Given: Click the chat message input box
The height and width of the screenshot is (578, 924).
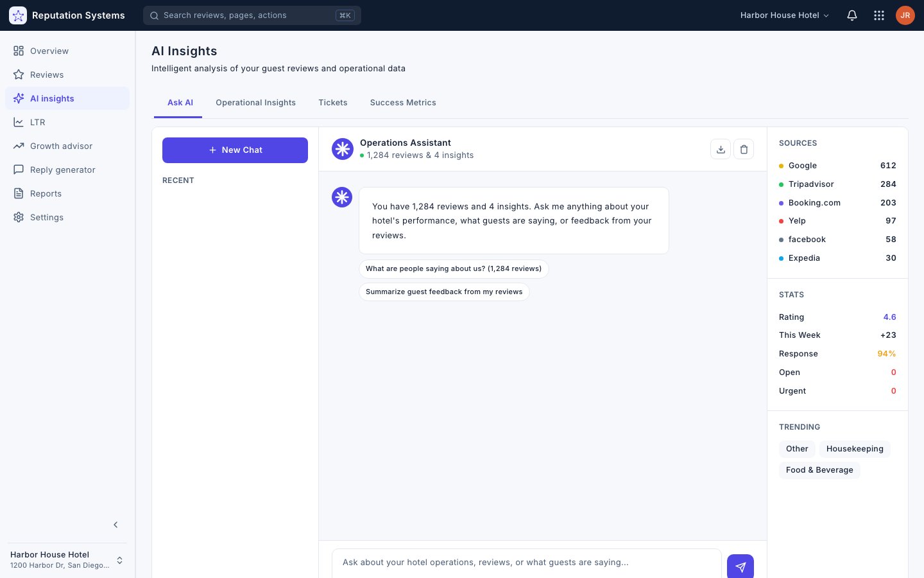Looking at the screenshot, I should pos(527,563).
